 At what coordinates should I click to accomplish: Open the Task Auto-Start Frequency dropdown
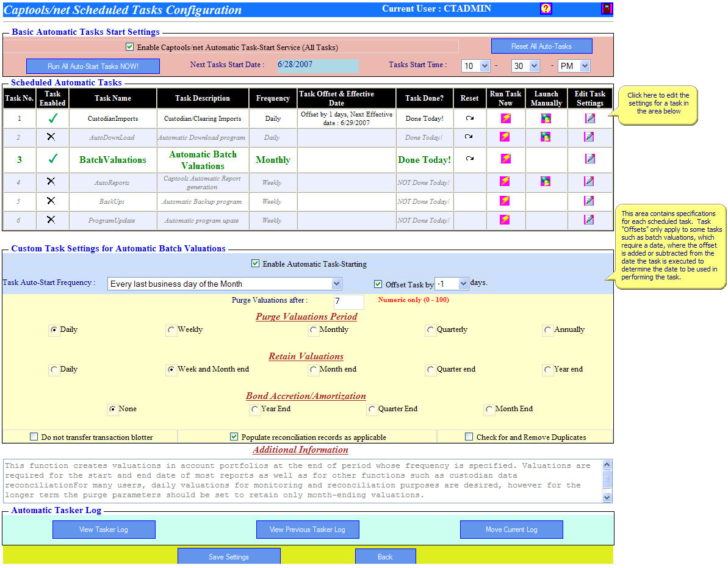(x=336, y=283)
